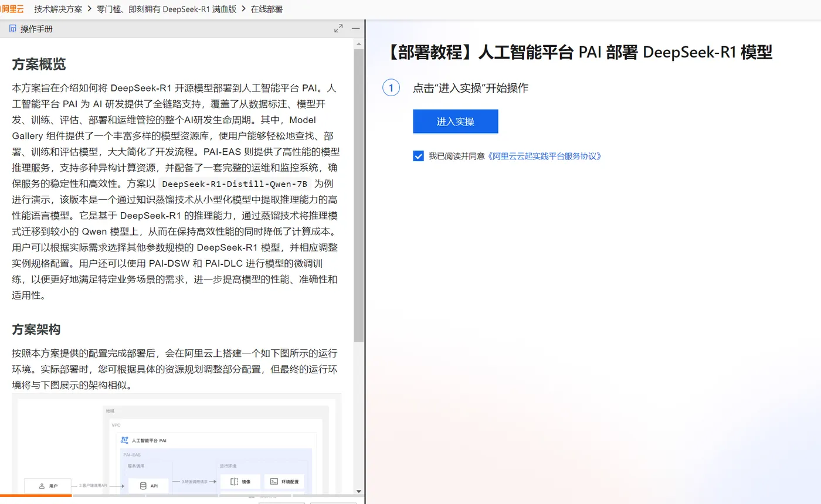Click the 方案架构 heading

click(36, 329)
